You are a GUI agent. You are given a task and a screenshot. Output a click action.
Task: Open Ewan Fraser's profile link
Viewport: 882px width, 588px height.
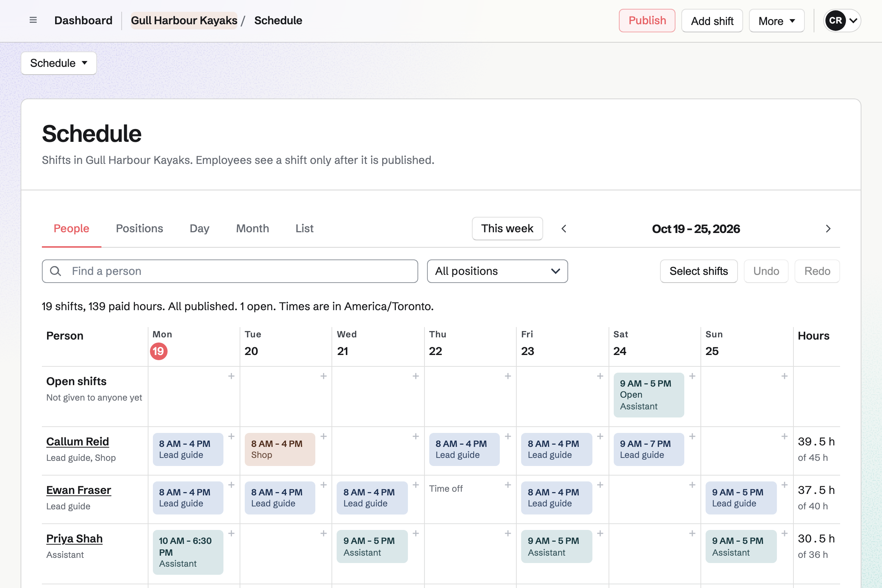tap(79, 490)
